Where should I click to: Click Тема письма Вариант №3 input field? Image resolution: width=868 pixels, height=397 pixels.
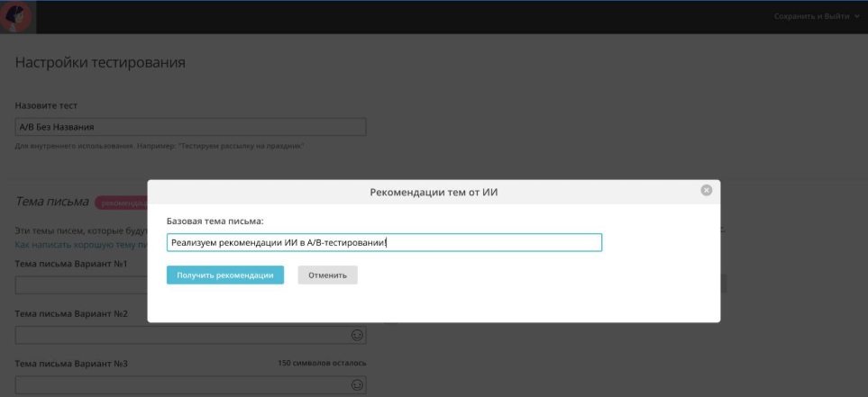(190, 384)
